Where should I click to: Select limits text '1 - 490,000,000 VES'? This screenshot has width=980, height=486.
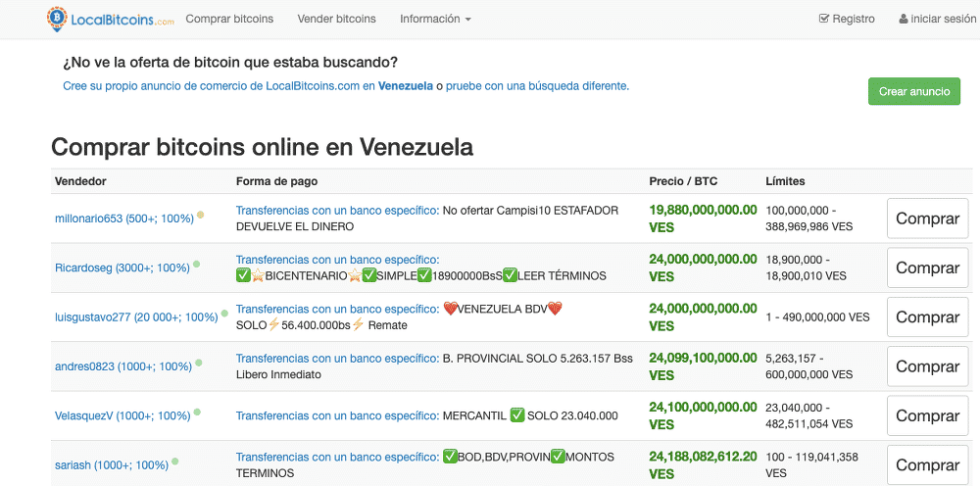click(817, 317)
